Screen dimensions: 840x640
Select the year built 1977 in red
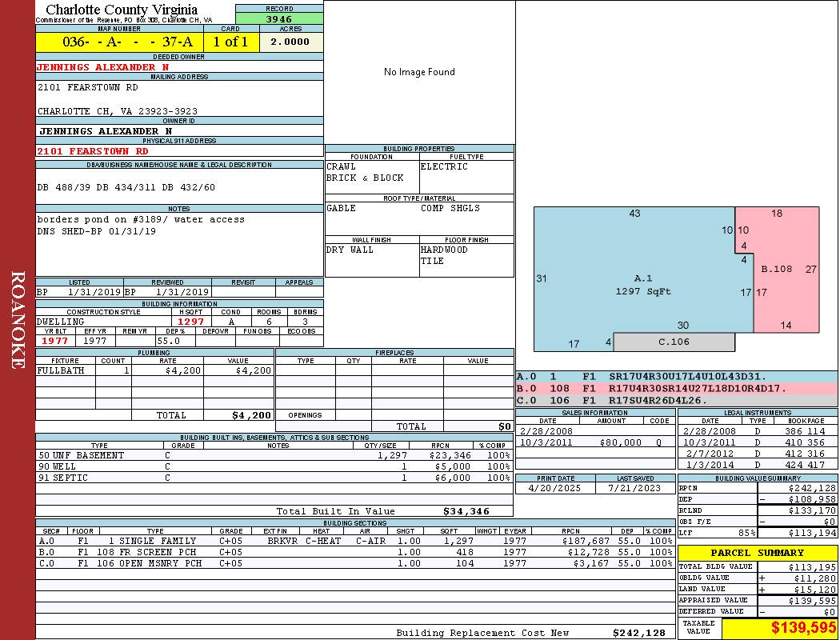[x=55, y=341]
